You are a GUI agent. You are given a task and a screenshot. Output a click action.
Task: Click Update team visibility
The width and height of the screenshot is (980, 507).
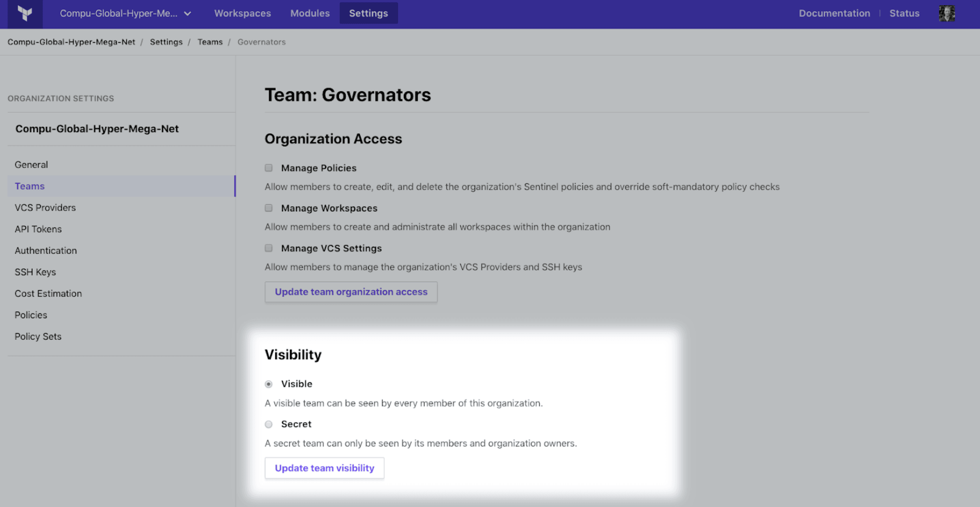(x=324, y=468)
